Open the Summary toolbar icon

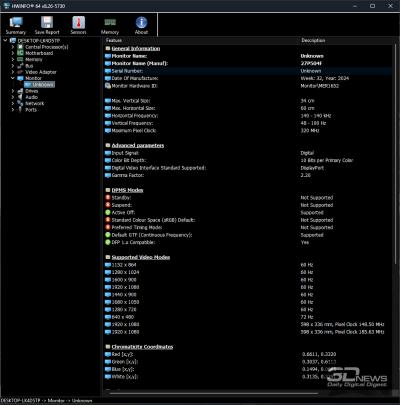tap(16, 25)
